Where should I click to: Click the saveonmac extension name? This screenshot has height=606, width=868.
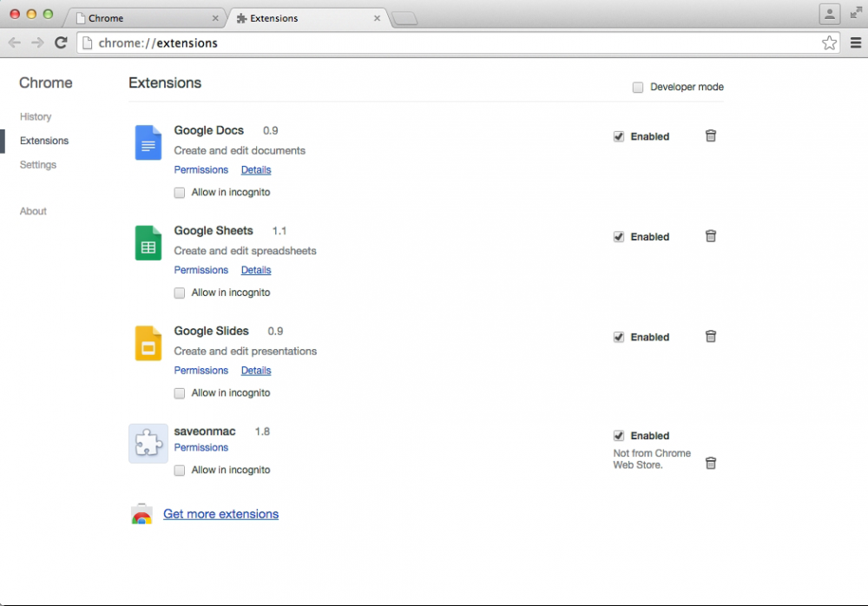(x=204, y=431)
